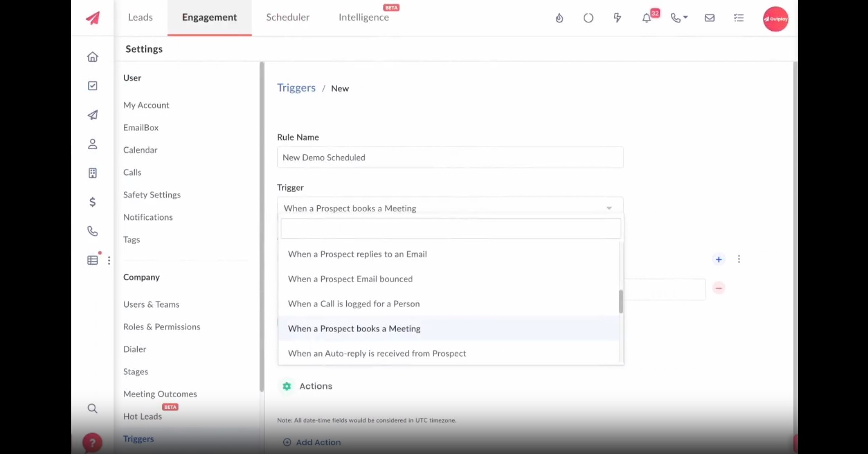Image resolution: width=868 pixels, height=454 pixels.
Task: Open the prospects person icon in sidebar
Action: pyautogui.click(x=92, y=144)
